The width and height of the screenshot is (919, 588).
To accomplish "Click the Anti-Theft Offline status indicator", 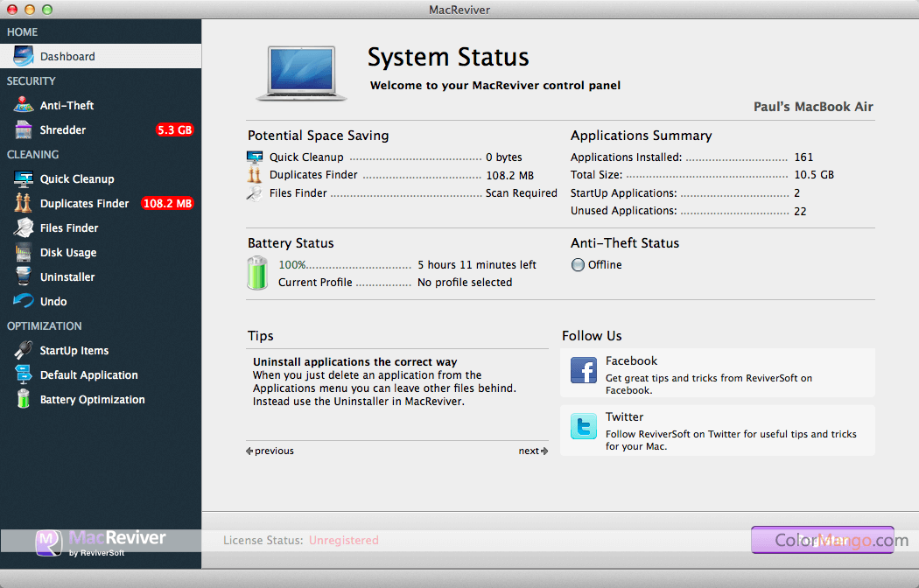I will [x=578, y=265].
